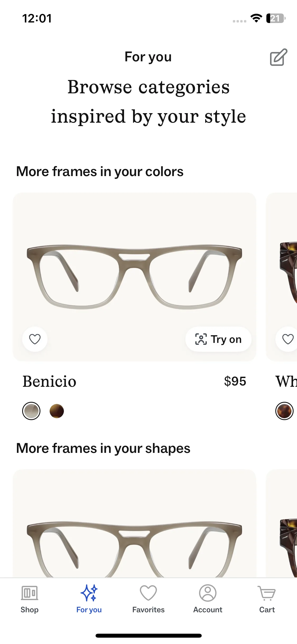
Task: Tap the Wi-Fi status icon
Action: (256, 18)
